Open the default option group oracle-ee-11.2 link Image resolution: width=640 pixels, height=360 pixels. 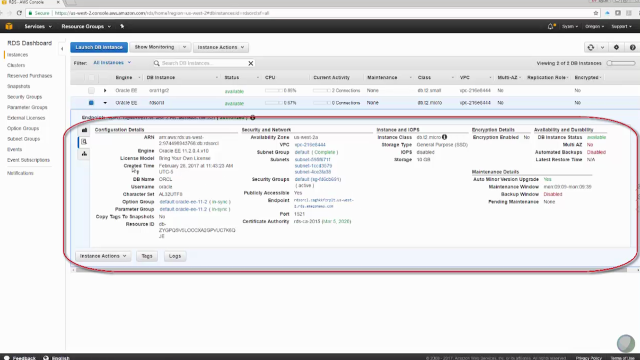[183, 202]
